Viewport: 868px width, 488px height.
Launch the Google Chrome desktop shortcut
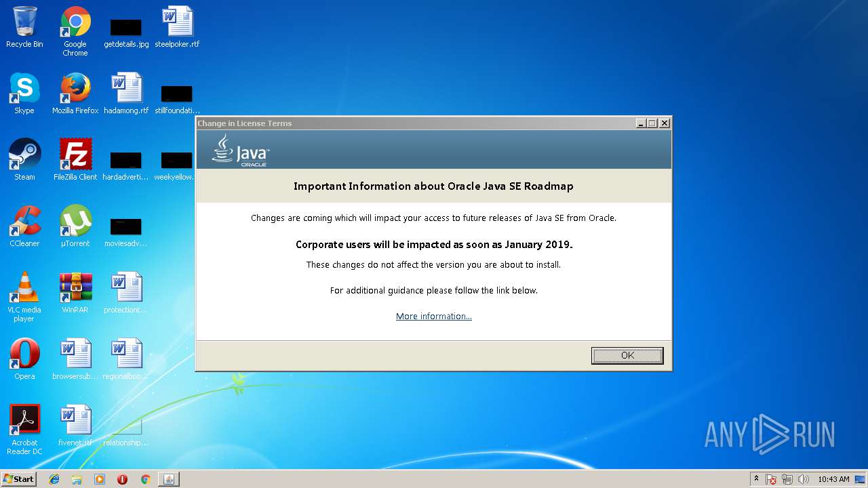coord(75,31)
